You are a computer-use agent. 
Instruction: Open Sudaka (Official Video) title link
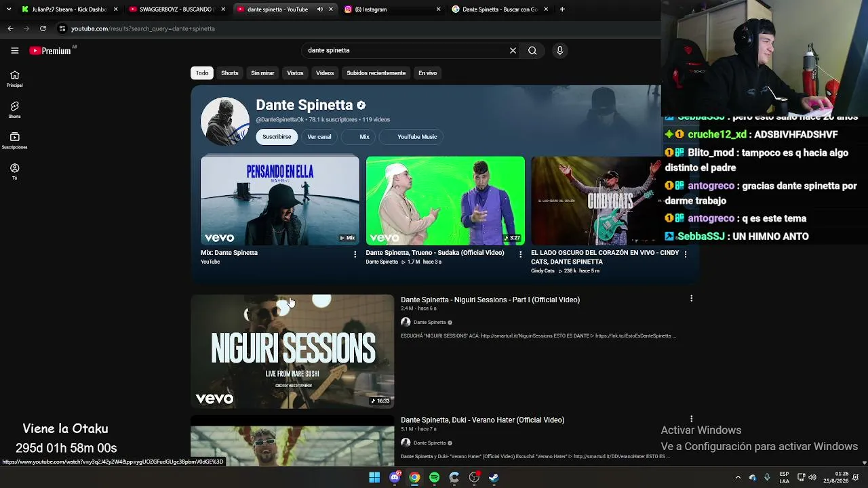[x=435, y=253]
